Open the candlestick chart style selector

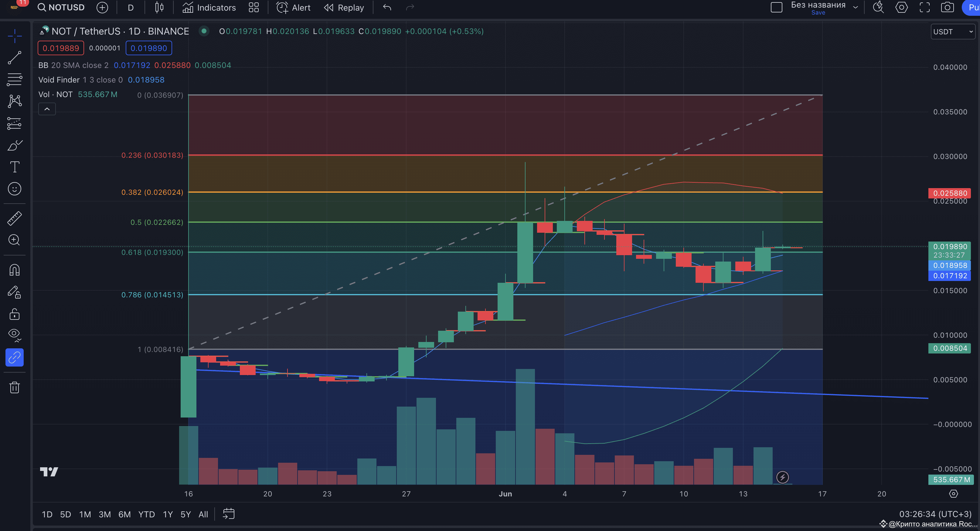(x=159, y=8)
